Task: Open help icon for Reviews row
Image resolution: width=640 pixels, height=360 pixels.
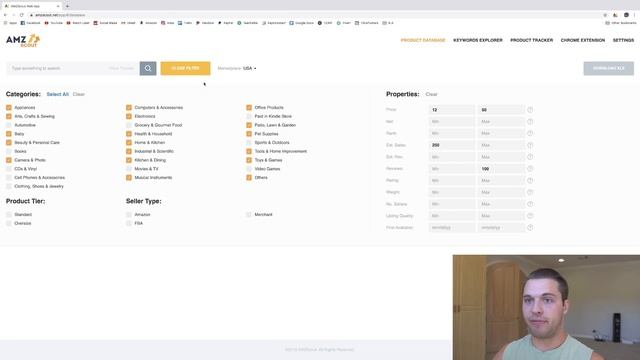Action: point(530,169)
